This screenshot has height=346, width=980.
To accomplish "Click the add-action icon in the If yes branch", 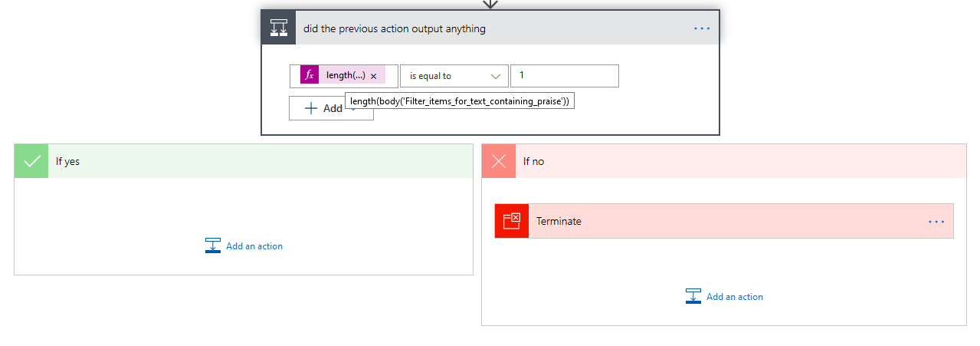I will click(x=213, y=246).
